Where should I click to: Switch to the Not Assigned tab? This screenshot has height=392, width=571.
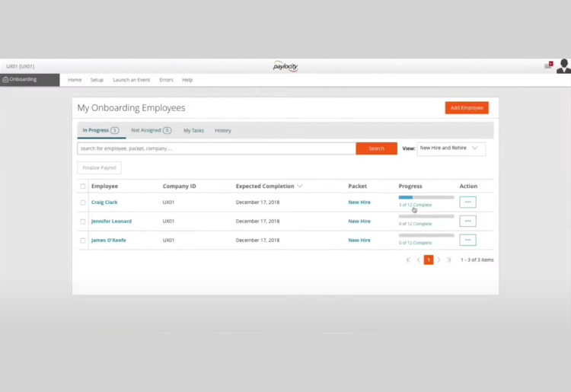point(150,130)
